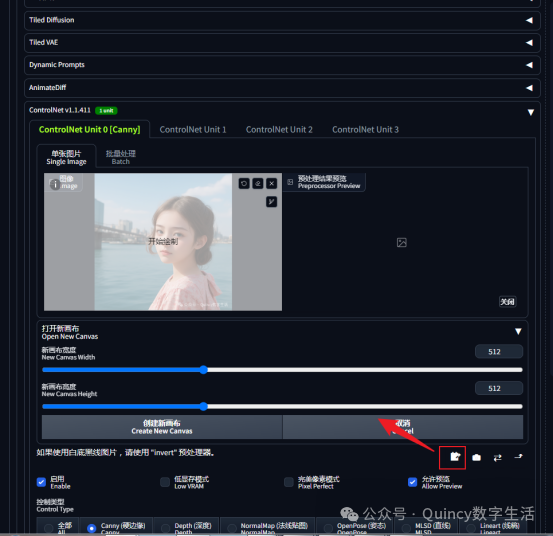
Task: Click the Create New Canvas button
Action: 162,427
